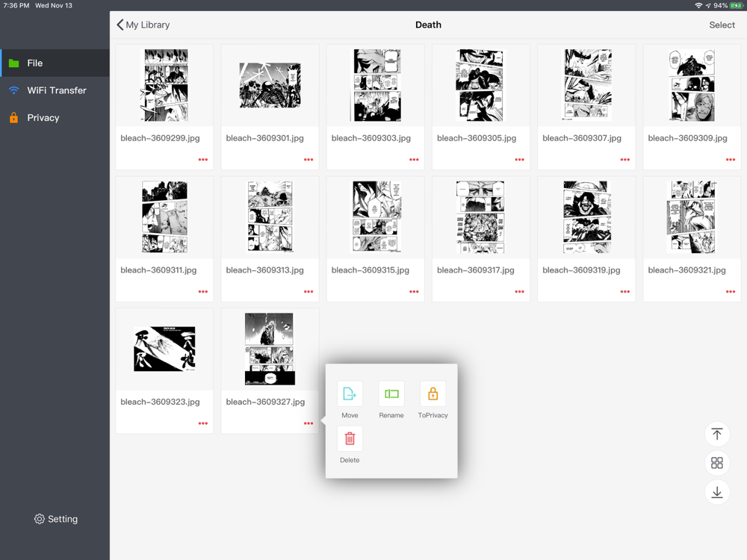Tap the filename bleach-3609299.jpg
The height and width of the screenshot is (560, 747).
click(160, 138)
